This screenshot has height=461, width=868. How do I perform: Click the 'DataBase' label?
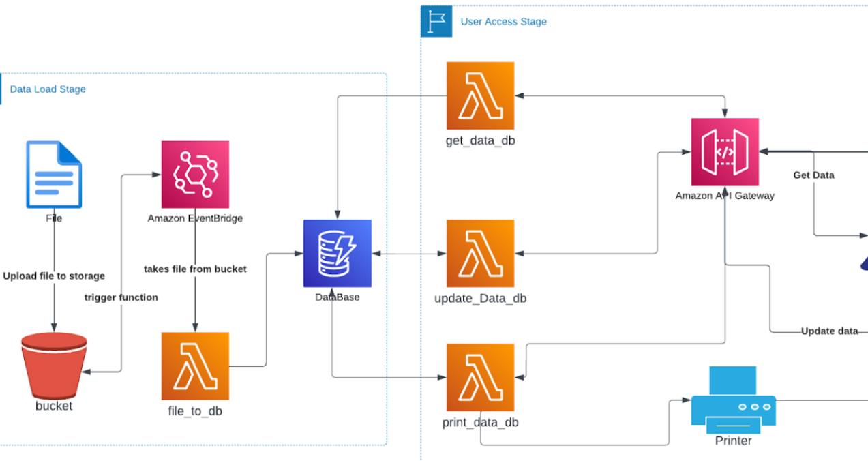click(338, 297)
